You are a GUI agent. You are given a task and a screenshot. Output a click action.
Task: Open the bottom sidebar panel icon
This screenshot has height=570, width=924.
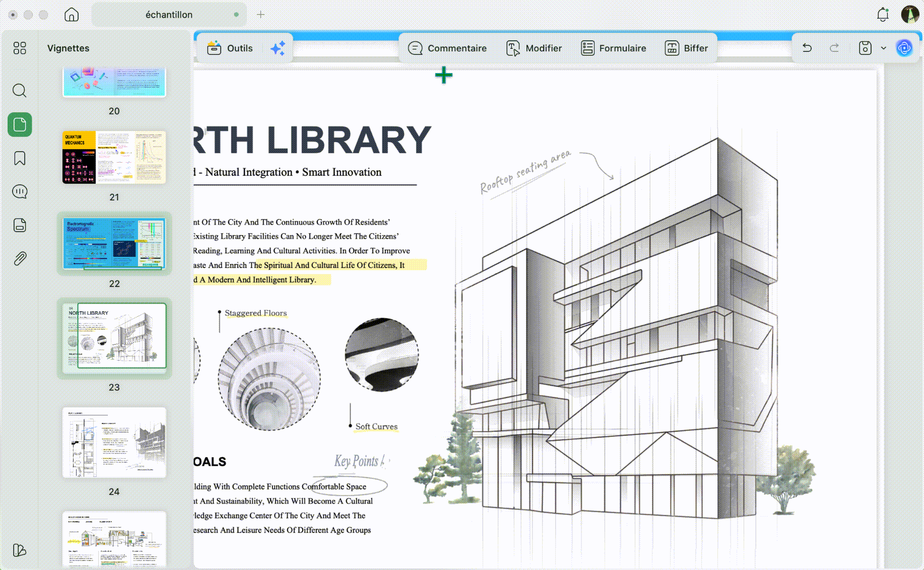click(20, 550)
